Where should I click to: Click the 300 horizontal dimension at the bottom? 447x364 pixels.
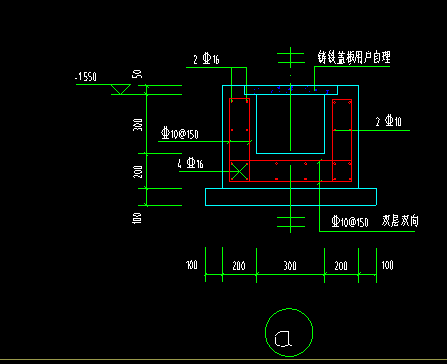pos(290,266)
